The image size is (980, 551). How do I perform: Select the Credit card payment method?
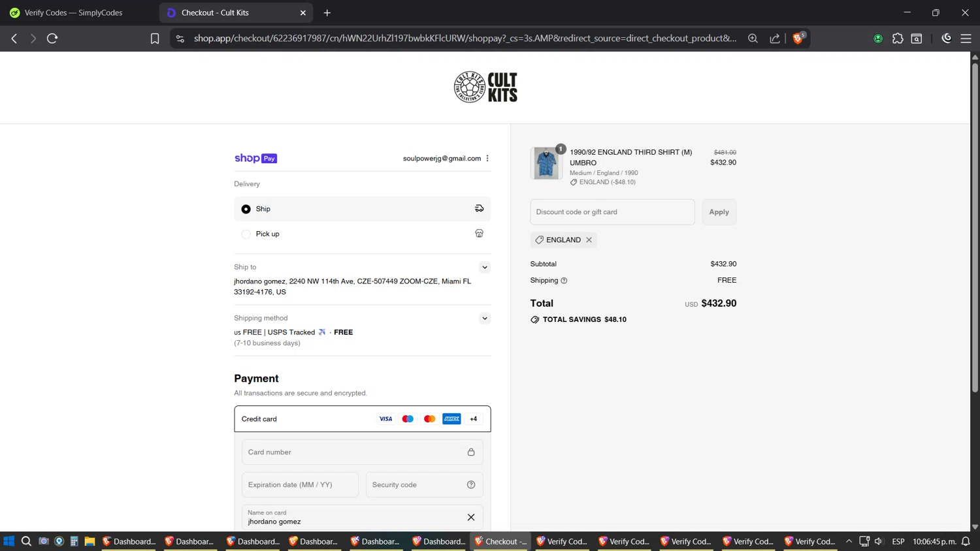pyautogui.click(x=363, y=419)
